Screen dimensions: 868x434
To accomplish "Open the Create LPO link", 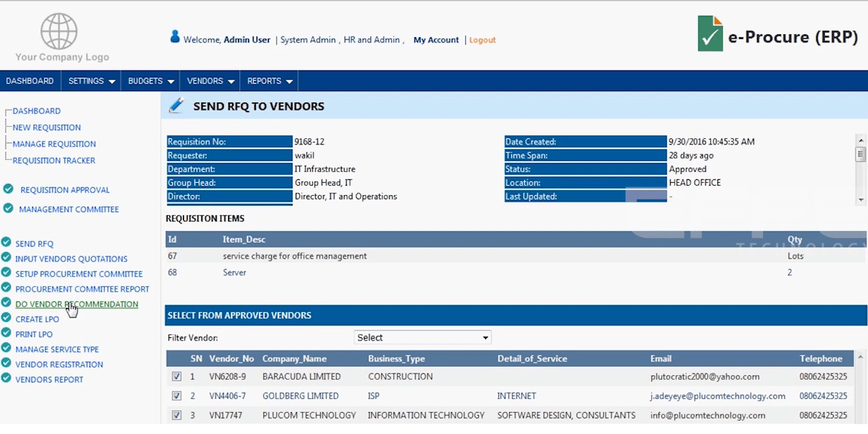I will click(x=37, y=319).
